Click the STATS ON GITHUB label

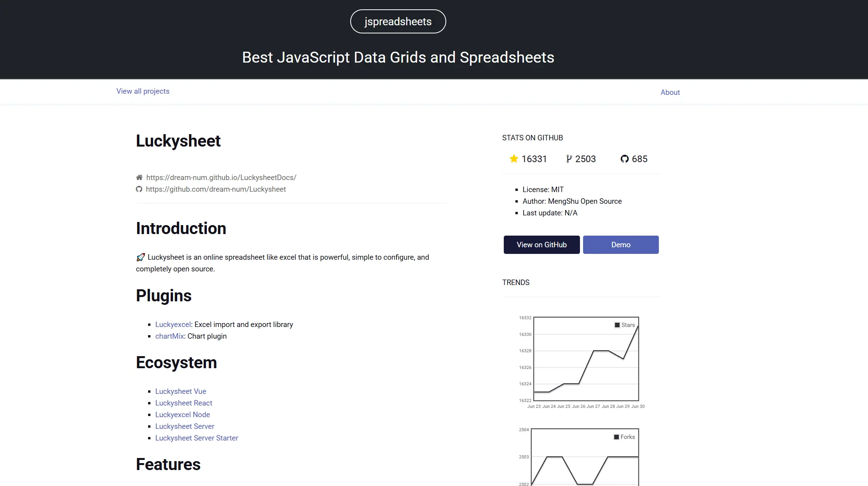tap(532, 138)
